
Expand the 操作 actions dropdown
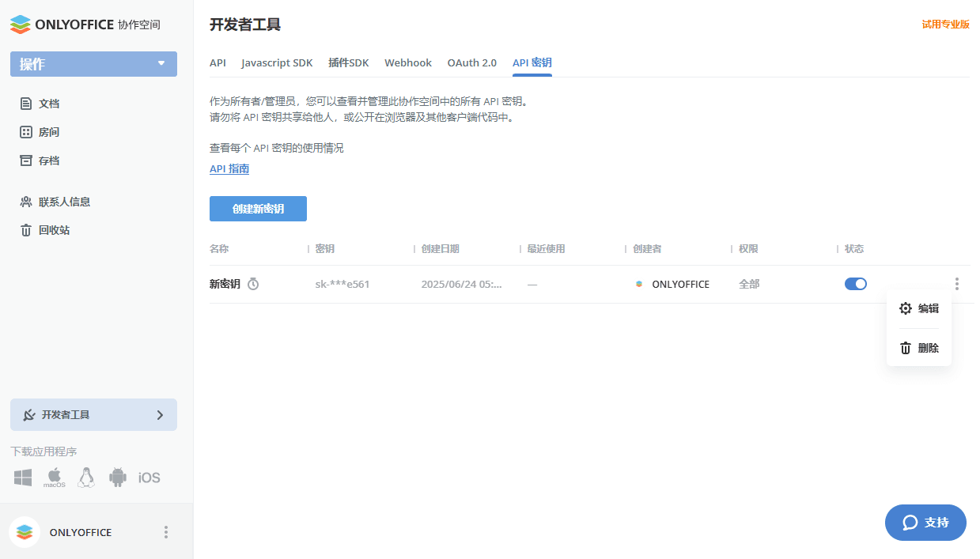tap(93, 64)
